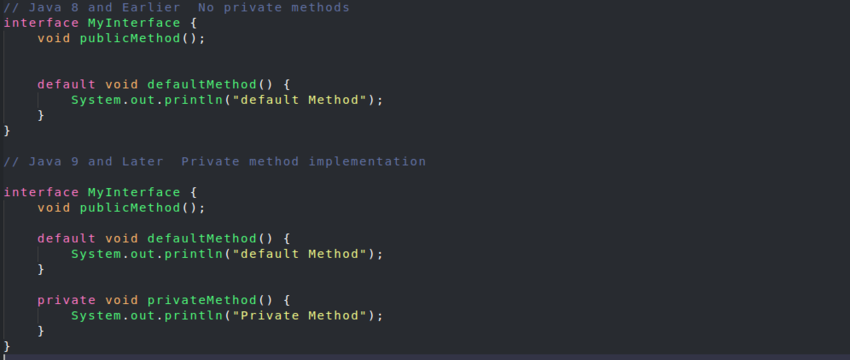Click MyInterface in the Java 8 interface declaration
Screen dimensions: 850x360
tap(134, 23)
